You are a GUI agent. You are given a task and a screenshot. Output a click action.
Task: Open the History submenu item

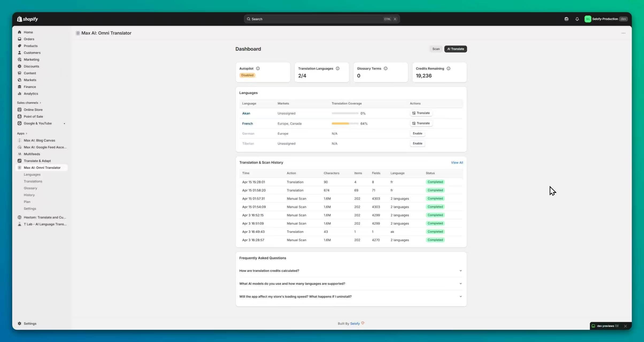coord(29,195)
